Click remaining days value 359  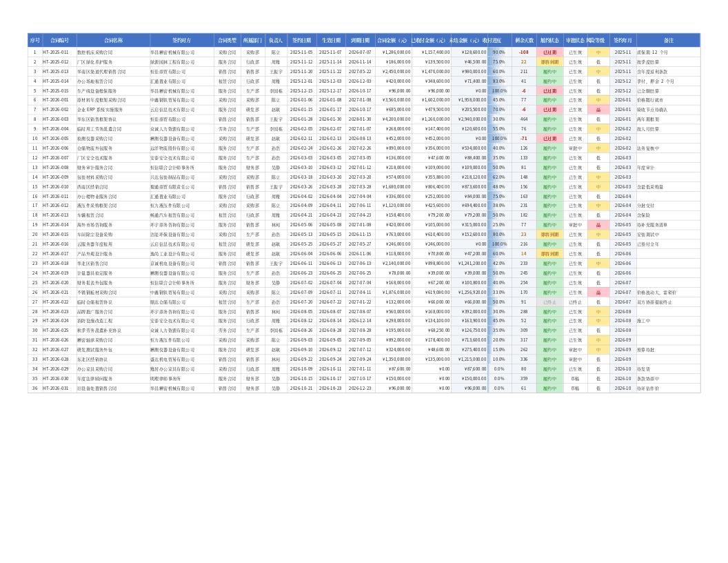(x=524, y=379)
